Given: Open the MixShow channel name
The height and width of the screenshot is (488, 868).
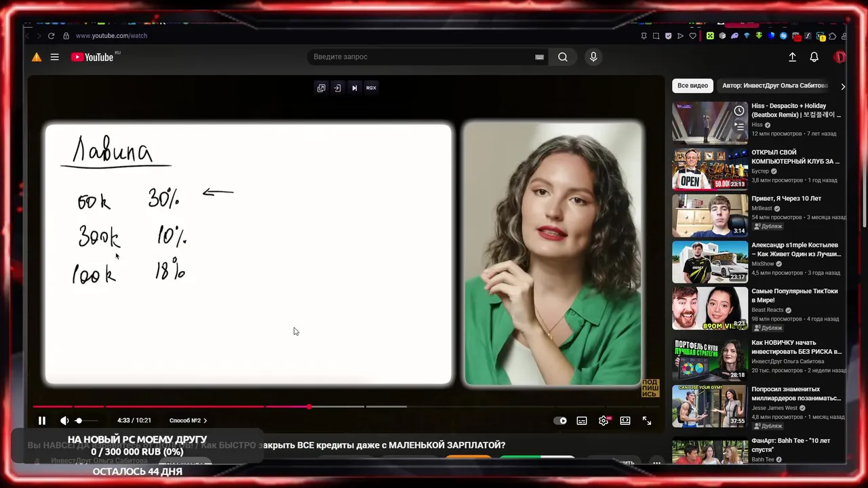Looking at the screenshot, I should [x=763, y=264].
